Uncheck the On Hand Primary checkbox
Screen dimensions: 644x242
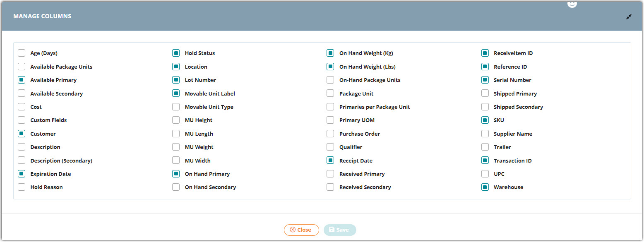click(176, 174)
